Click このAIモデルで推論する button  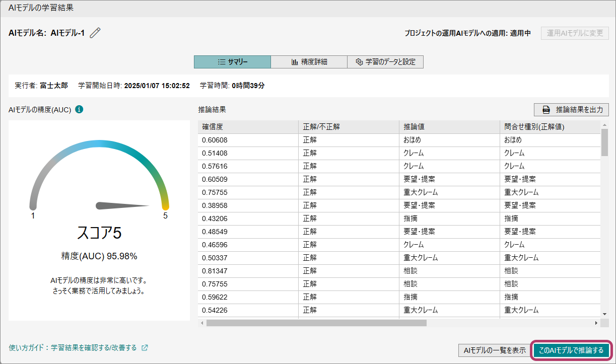point(571,350)
